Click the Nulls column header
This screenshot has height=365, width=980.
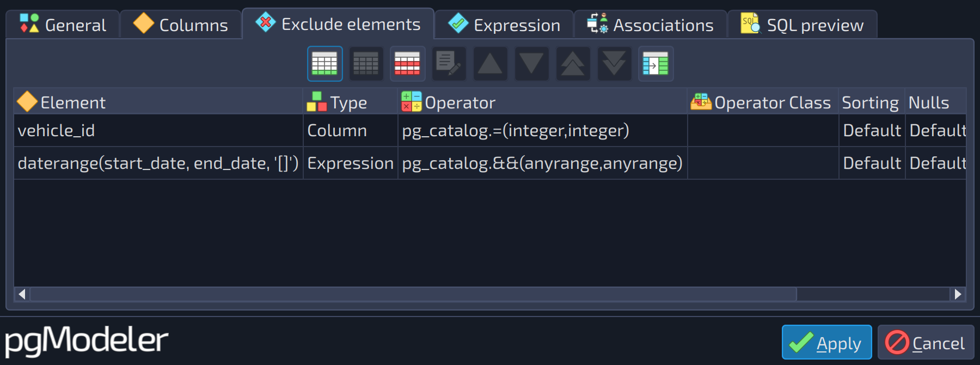click(x=935, y=102)
